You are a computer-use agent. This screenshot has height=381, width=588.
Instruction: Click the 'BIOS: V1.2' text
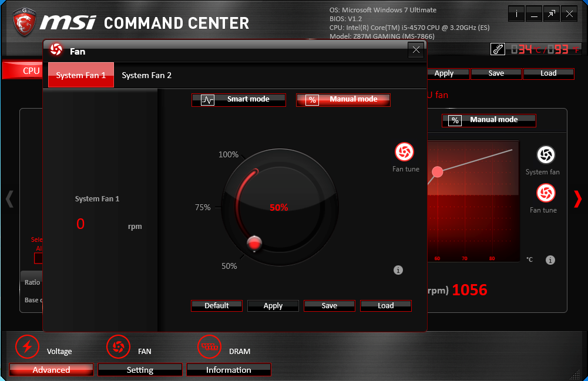(x=346, y=19)
